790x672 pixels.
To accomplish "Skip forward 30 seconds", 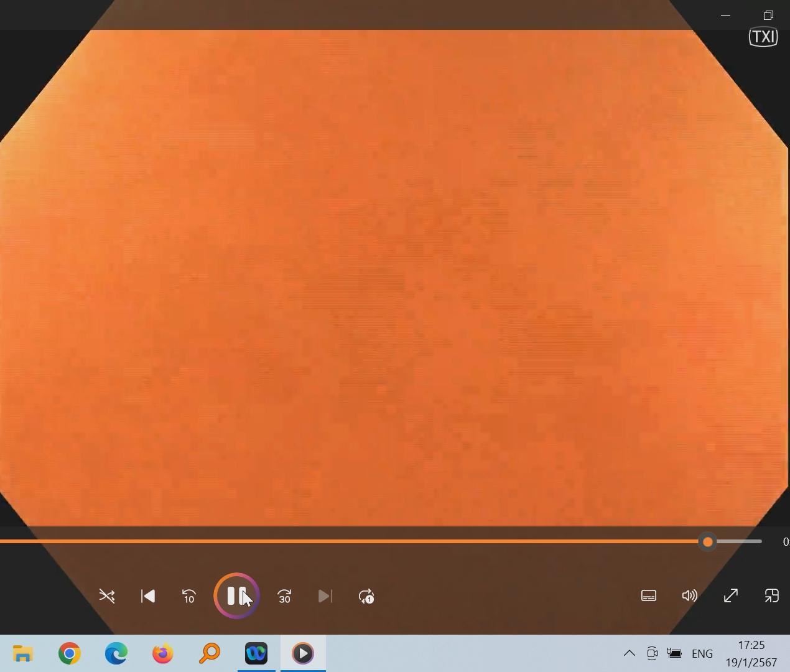I will [284, 596].
